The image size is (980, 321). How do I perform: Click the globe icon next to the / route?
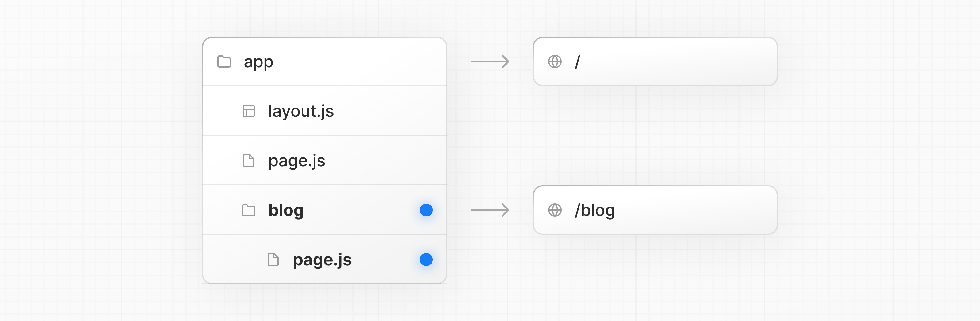tap(555, 61)
